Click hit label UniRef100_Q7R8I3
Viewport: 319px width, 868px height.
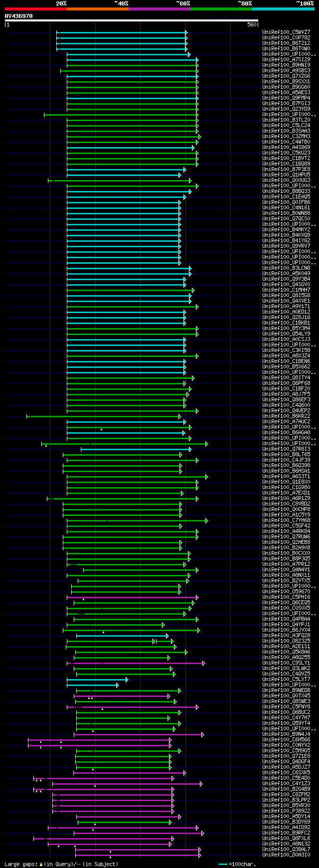point(286,449)
